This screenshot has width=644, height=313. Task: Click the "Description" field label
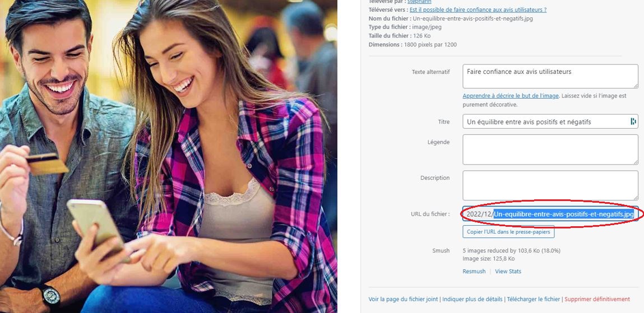[434, 177]
